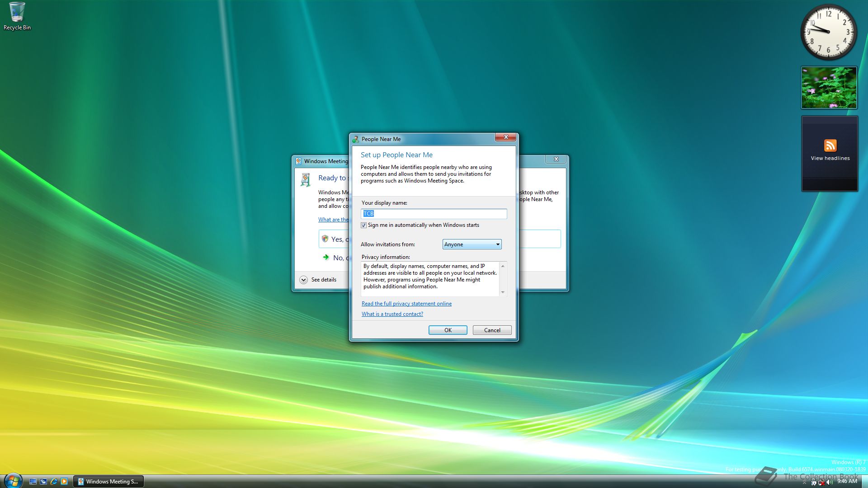Open What is a trusted contact link

coord(392,314)
